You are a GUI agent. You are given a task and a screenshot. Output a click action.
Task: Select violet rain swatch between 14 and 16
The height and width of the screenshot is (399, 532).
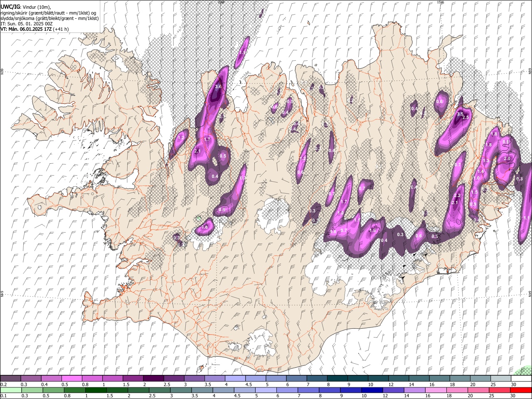point(414,390)
